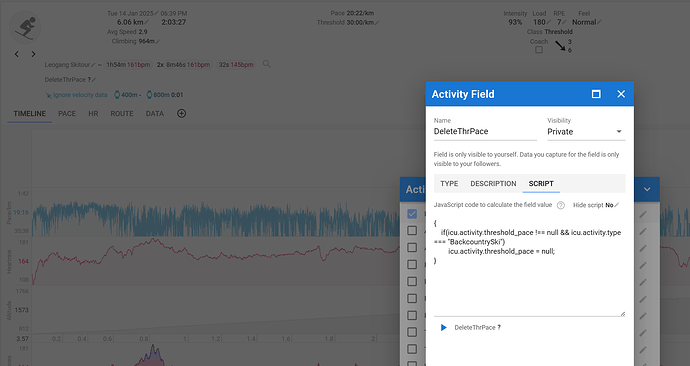Viewport: 690px width, 366px height.
Task: Collapse the background panel with chevron arrow
Action: coord(647,189)
